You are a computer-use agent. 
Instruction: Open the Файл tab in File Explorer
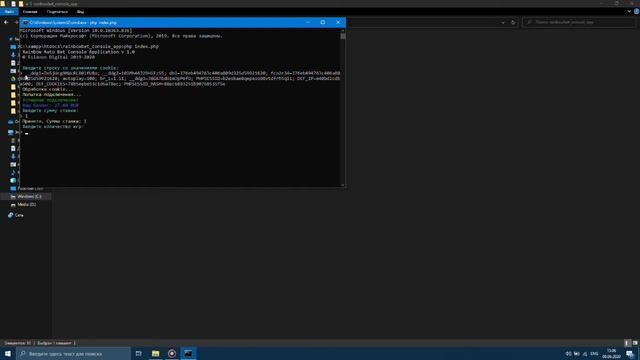9,12
